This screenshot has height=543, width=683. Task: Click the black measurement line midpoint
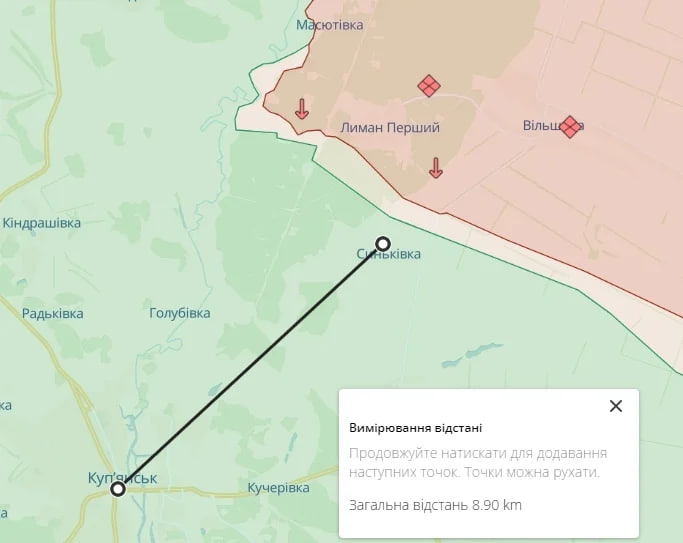point(250,366)
